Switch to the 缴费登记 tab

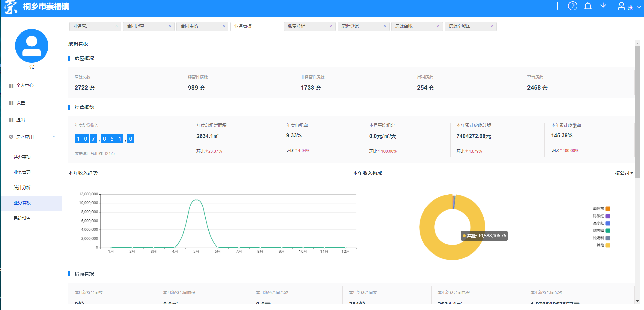click(x=310, y=26)
